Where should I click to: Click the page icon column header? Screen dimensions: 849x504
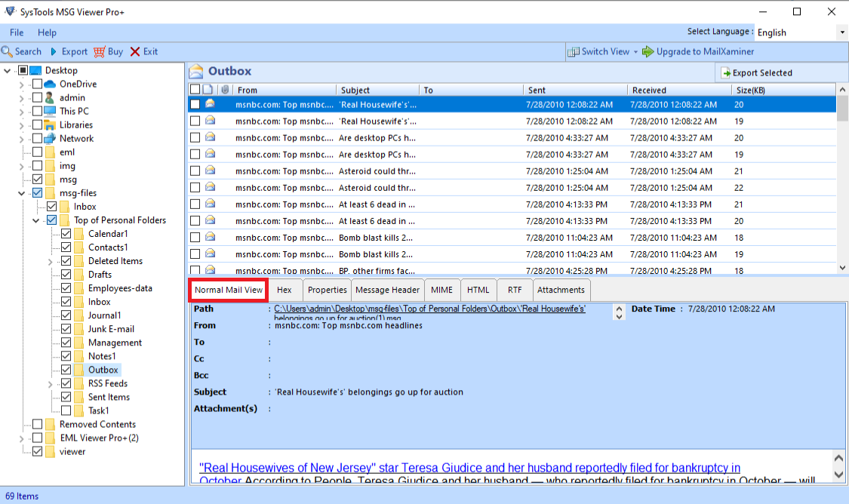tap(208, 89)
